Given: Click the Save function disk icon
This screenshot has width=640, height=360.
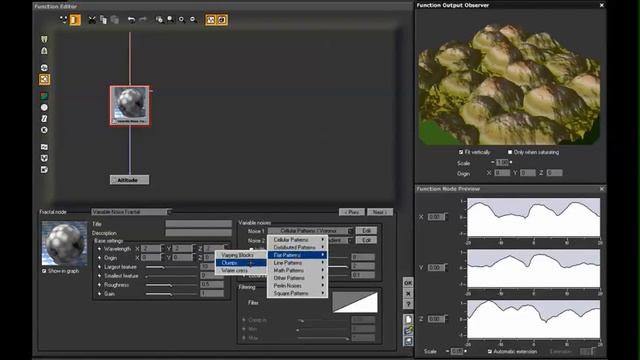Looking at the screenshot, I should [x=408, y=341].
